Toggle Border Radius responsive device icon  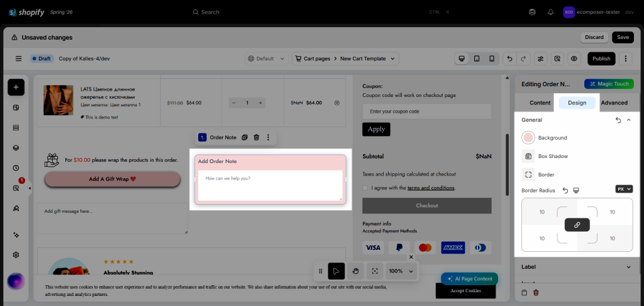tap(576, 190)
